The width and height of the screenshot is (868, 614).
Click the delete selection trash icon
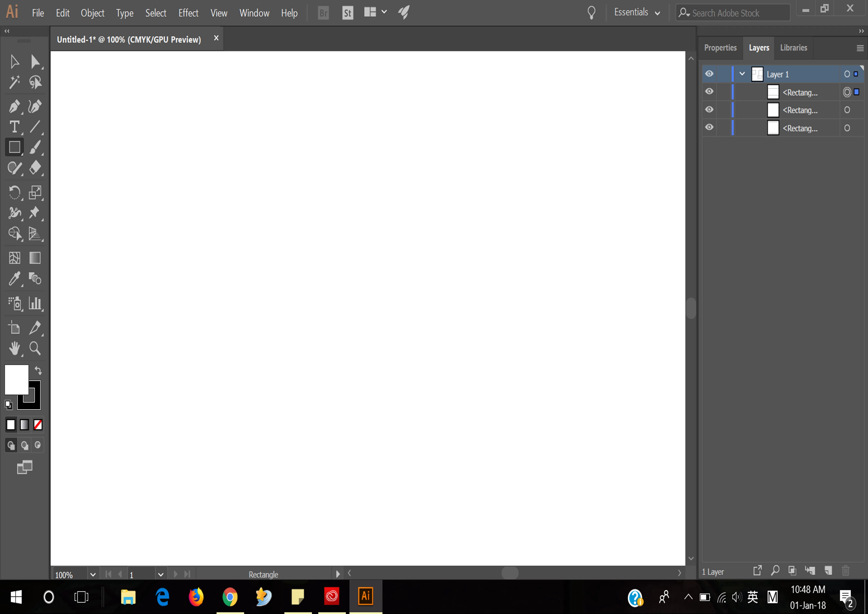pyautogui.click(x=846, y=570)
